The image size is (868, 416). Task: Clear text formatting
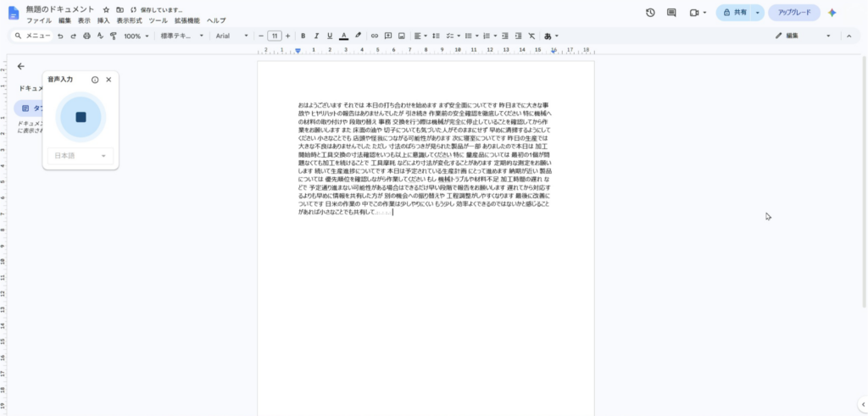click(531, 36)
